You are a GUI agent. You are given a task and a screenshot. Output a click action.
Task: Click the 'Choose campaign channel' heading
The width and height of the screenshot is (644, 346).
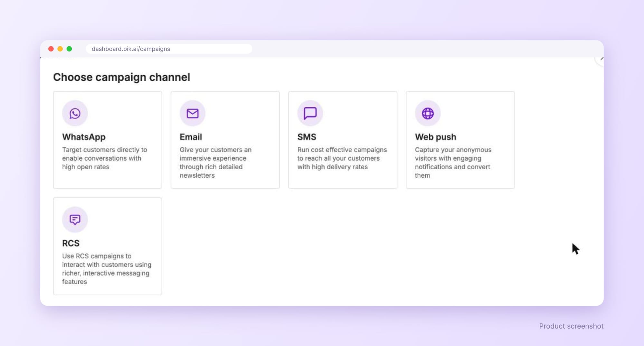pos(122,77)
